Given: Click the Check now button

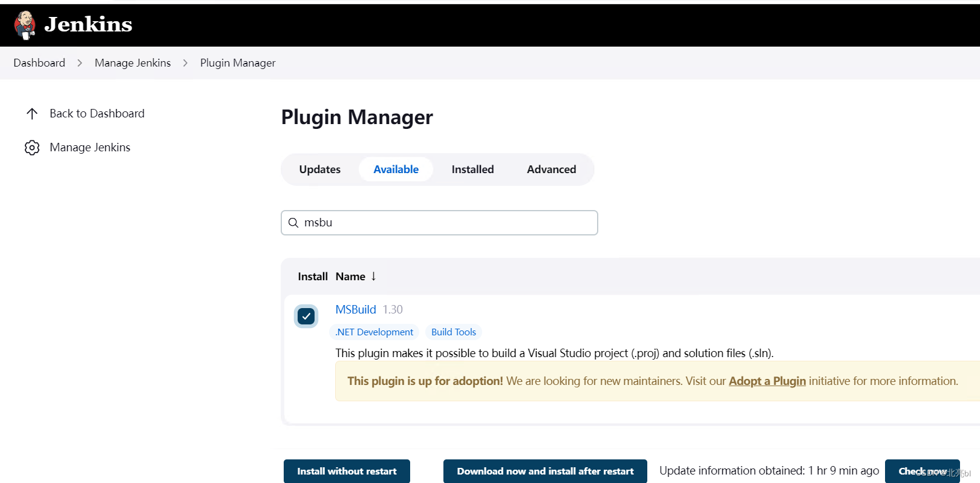Looking at the screenshot, I should [922, 471].
